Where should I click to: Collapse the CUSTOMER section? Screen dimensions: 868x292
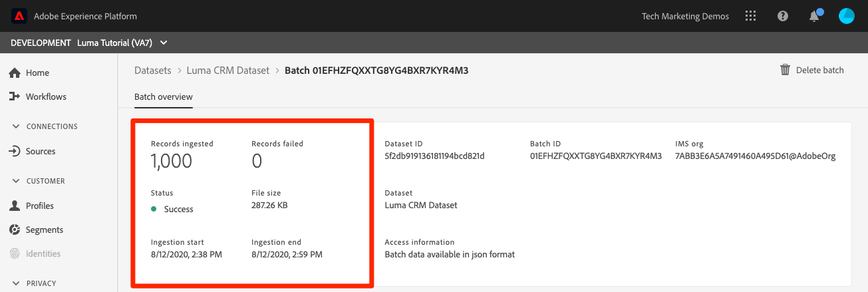(16, 181)
